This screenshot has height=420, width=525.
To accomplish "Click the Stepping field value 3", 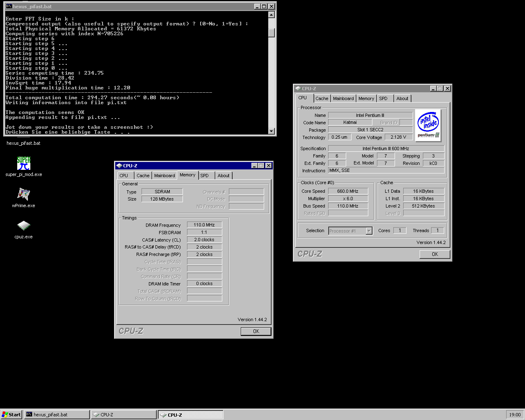I will coord(433,156).
